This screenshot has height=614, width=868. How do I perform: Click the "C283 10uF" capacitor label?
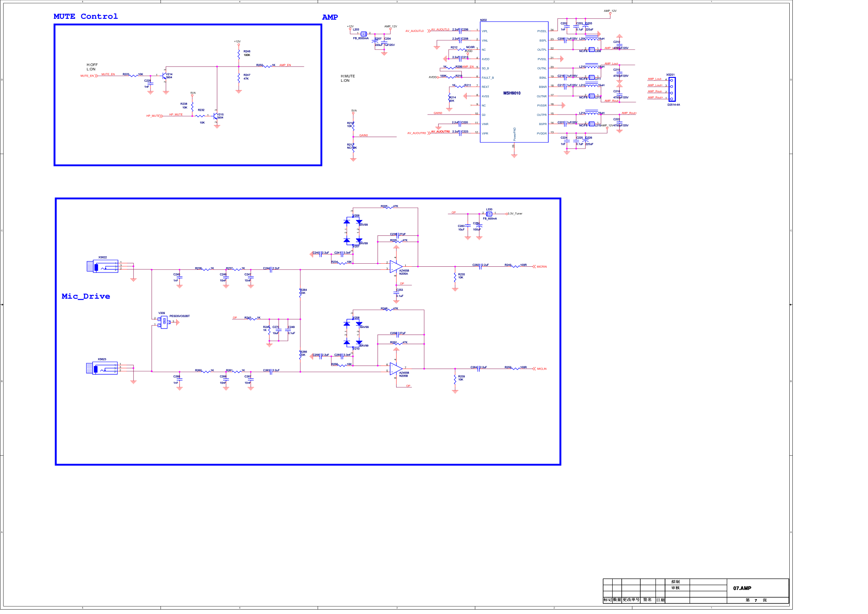click(461, 228)
